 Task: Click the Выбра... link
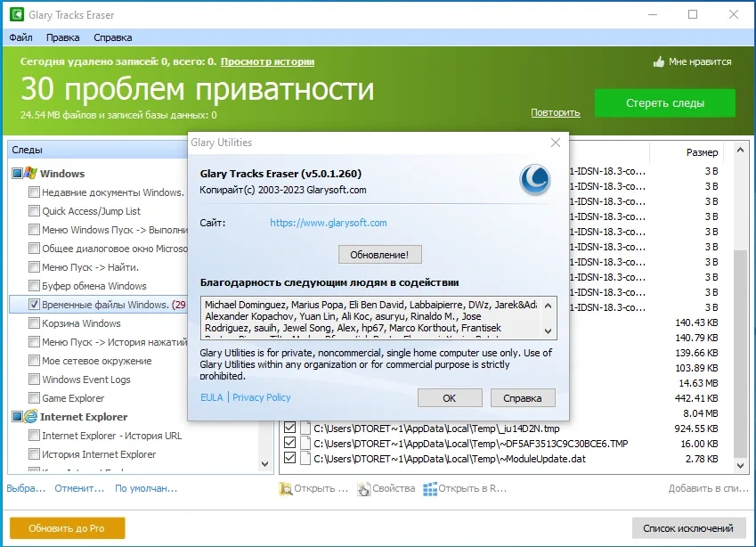(x=26, y=488)
